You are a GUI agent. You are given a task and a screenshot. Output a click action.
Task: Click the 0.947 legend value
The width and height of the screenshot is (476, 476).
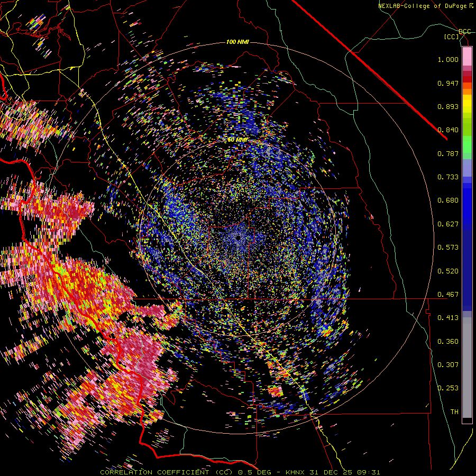tap(448, 83)
